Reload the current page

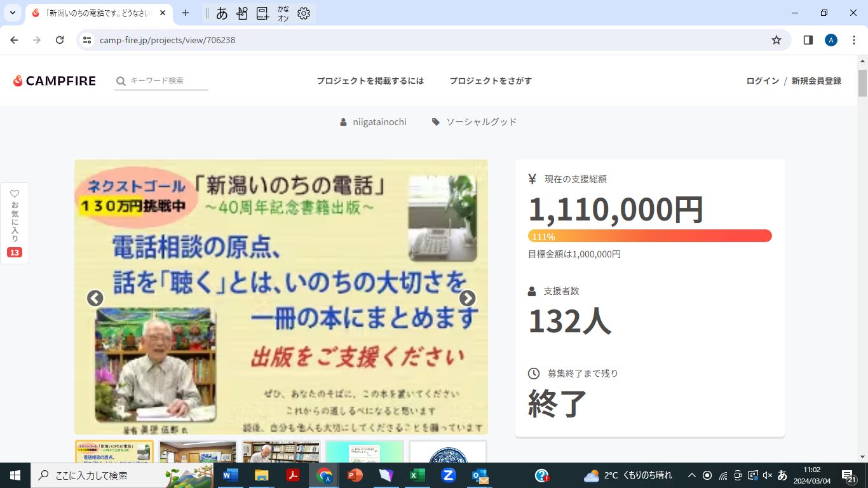pos(60,40)
